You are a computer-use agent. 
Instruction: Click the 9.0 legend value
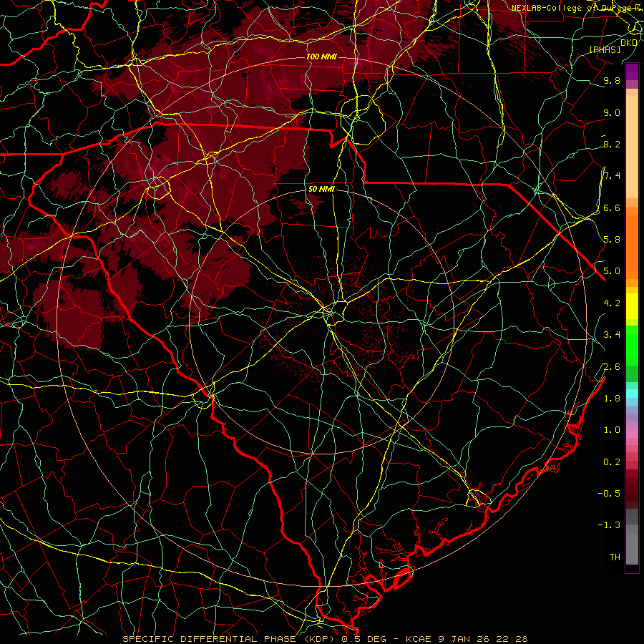coord(612,112)
